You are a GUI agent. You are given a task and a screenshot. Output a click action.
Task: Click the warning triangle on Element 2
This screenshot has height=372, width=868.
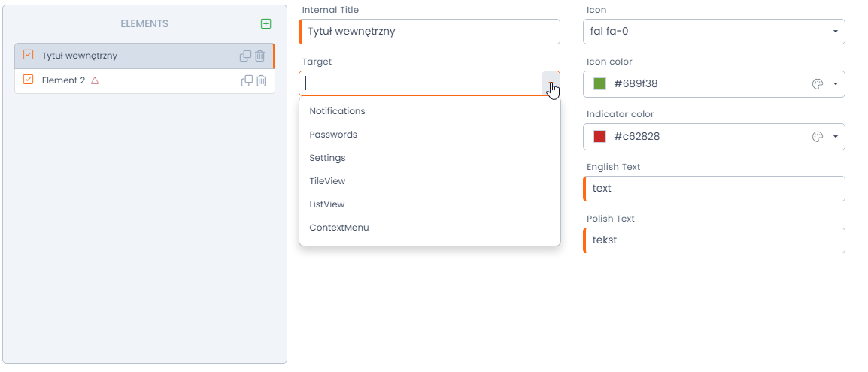click(x=95, y=80)
